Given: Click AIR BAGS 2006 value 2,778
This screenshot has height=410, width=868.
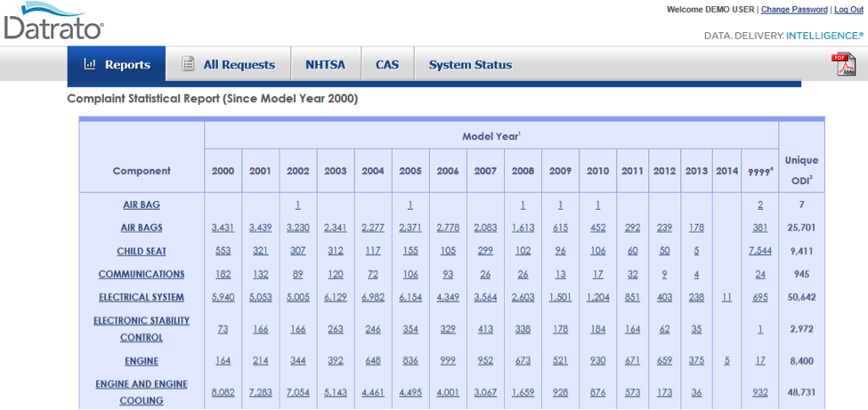Looking at the screenshot, I should point(448,228).
